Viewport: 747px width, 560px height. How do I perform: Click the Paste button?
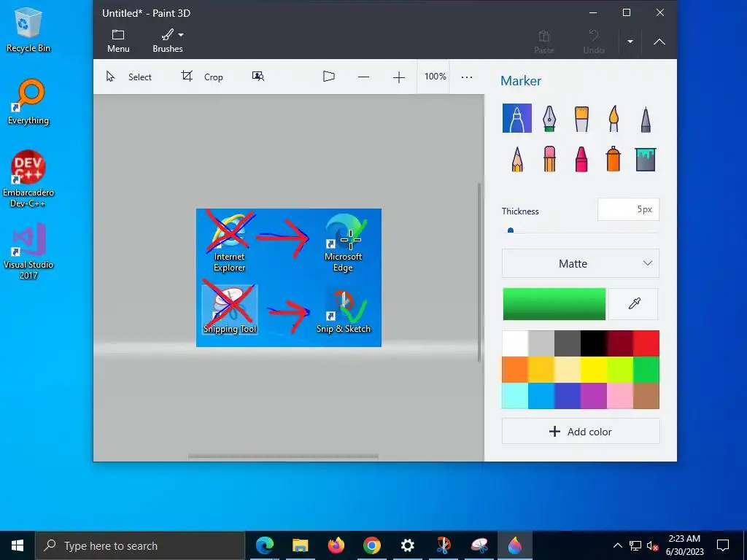click(544, 42)
